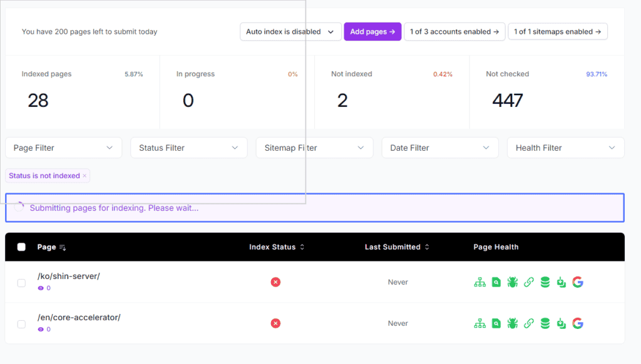Click 'Never' last submitted for /en/core-accelerator/
Image resolution: width=641 pixels, height=364 pixels.
[x=397, y=323]
